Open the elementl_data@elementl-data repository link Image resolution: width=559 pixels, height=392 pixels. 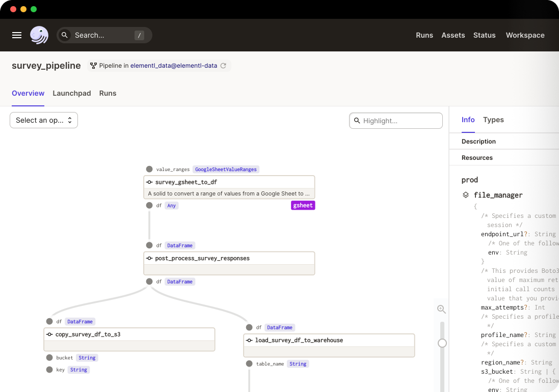(174, 66)
